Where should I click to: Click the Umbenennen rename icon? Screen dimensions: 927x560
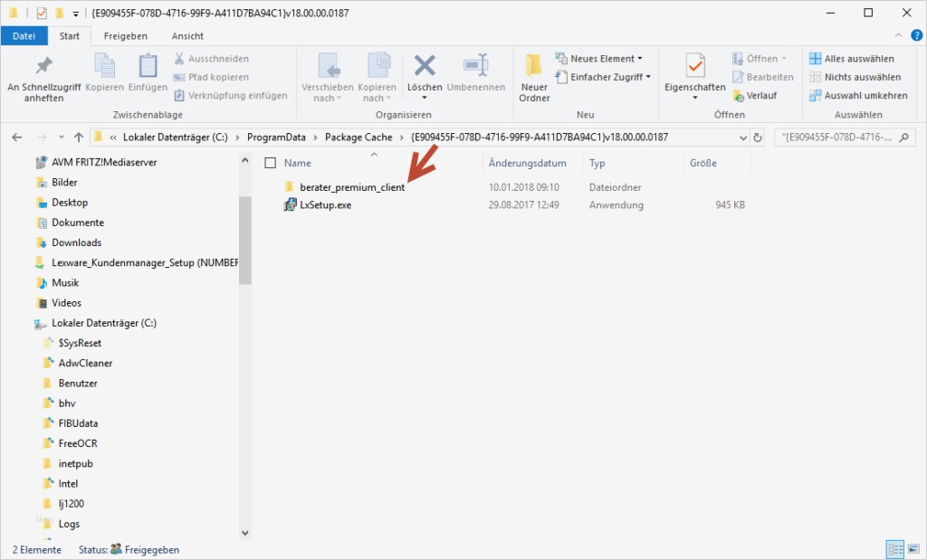coord(476,65)
